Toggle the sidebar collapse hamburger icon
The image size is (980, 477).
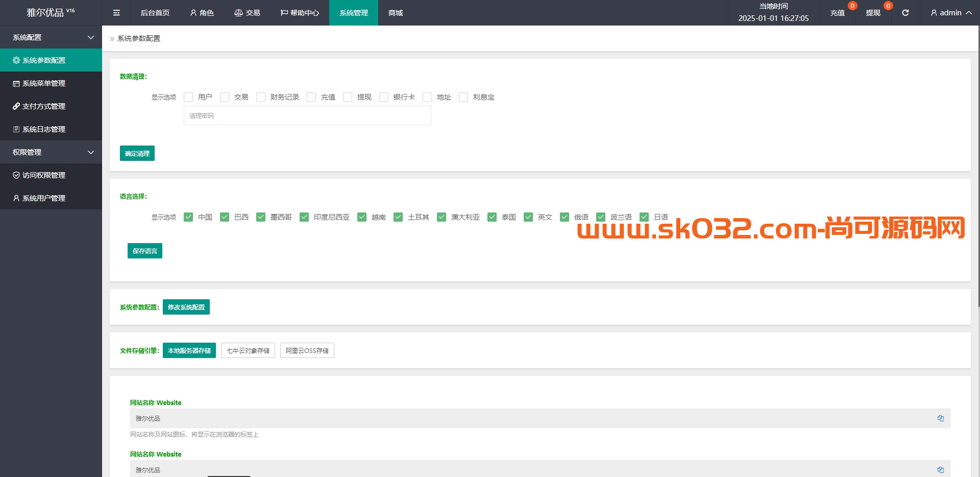click(116, 13)
